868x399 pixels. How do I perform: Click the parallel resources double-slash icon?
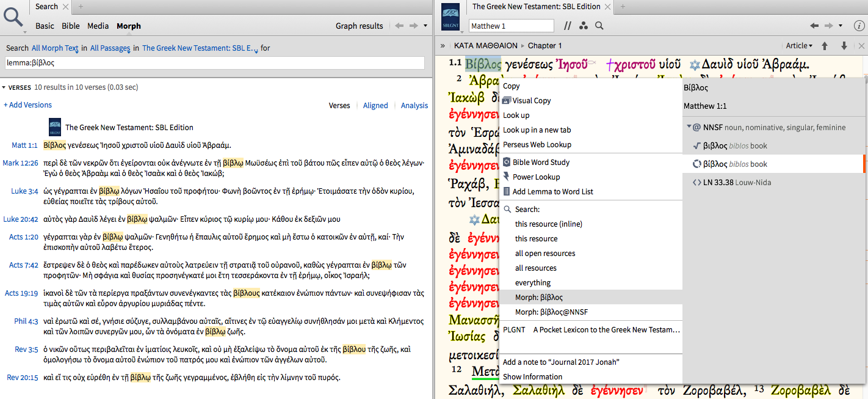click(568, 26)
